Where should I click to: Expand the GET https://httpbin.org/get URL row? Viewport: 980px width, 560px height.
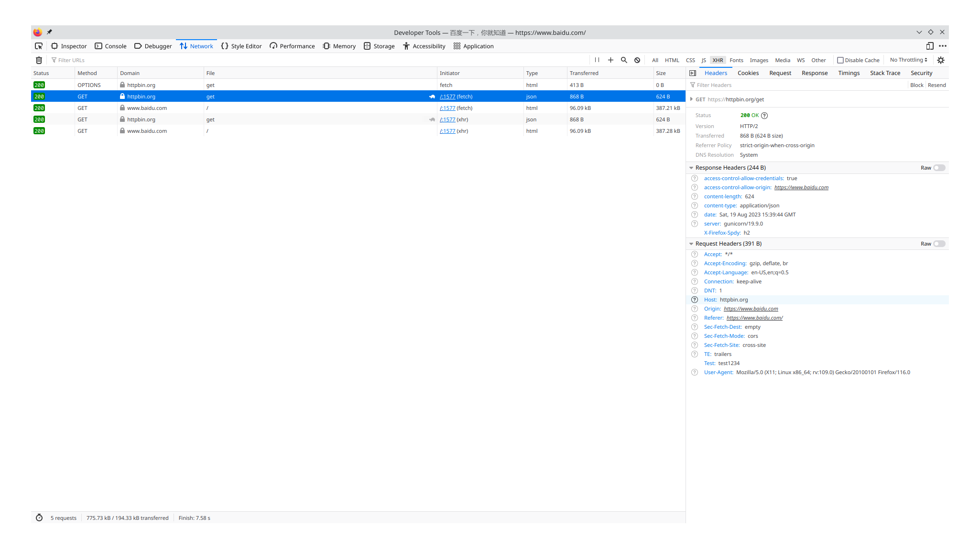(691, 99)
